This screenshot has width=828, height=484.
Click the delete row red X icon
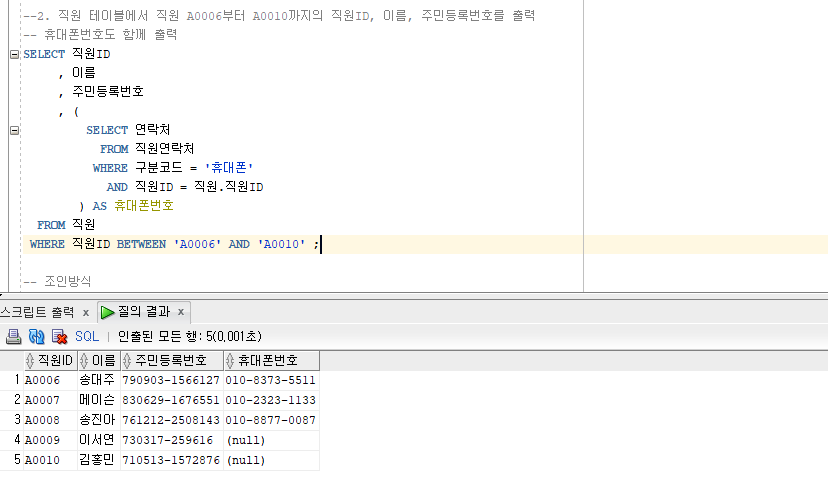tap(59, 336)
